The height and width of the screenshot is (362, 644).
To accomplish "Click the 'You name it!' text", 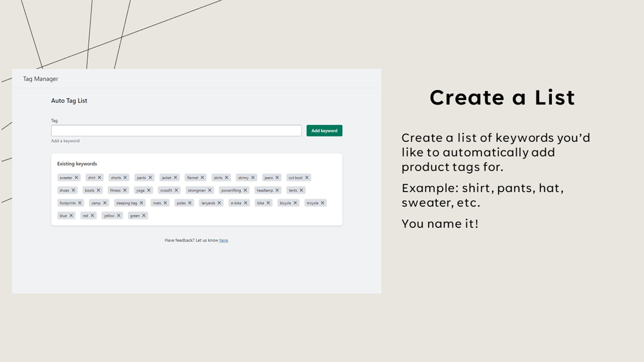I will click(x=440, y=224).
